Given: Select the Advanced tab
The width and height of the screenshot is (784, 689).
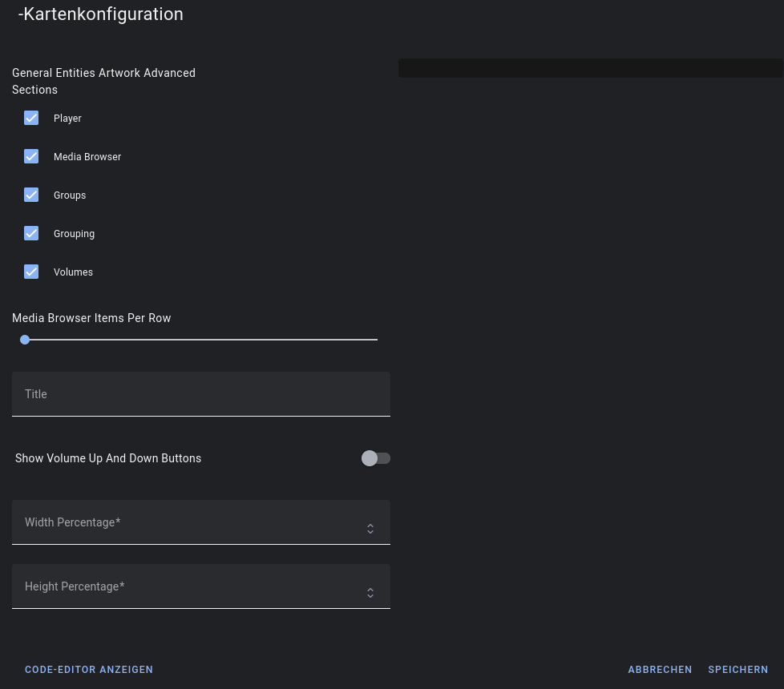Looking at the screenshot, I should coord(169,73).
